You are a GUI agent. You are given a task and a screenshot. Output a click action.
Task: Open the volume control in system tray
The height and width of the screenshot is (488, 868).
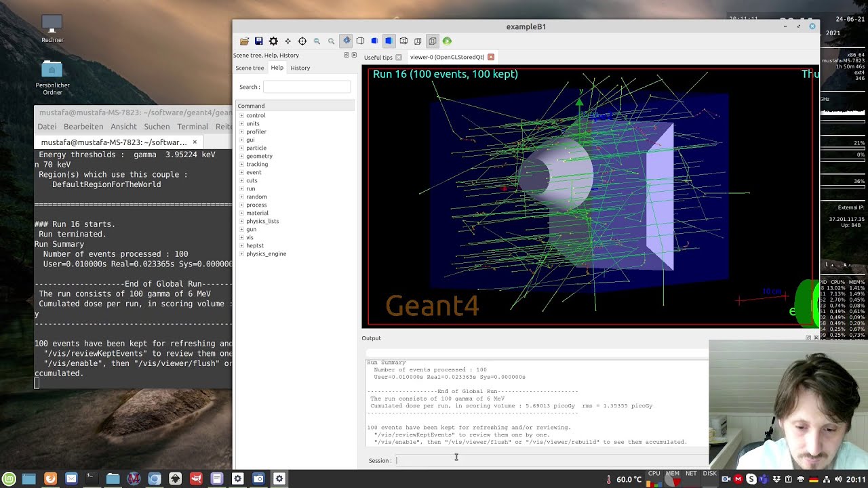coord(837,479)
